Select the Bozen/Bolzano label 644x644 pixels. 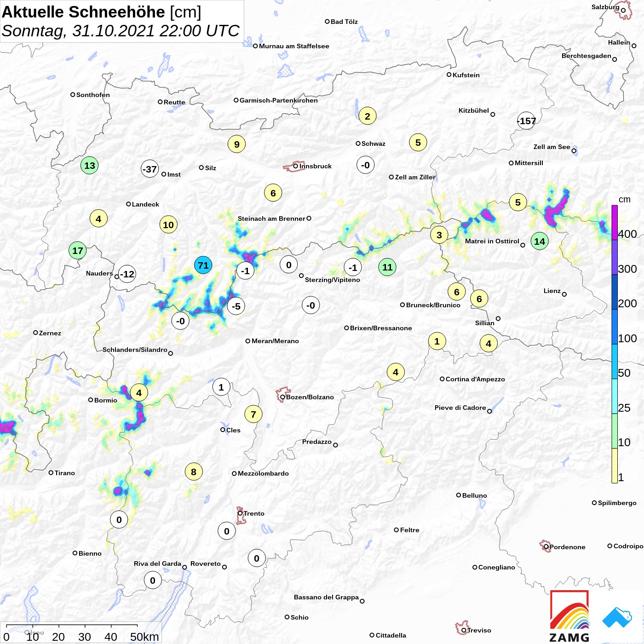(310, 397)
